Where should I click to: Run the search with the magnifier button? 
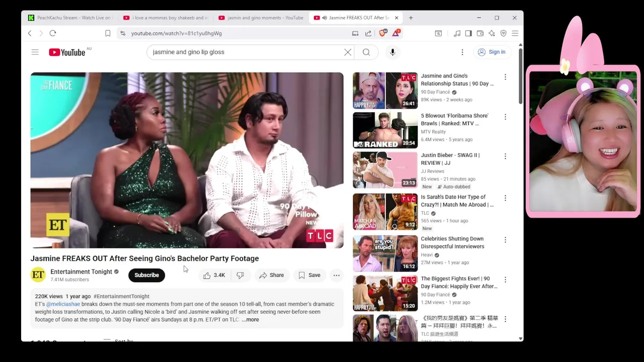tap(366, 52)
